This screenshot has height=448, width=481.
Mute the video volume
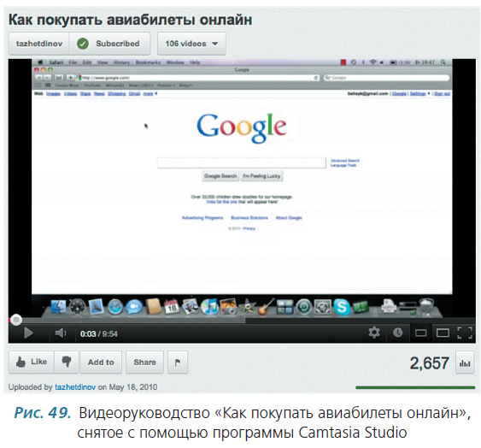(x=61, y=333)
